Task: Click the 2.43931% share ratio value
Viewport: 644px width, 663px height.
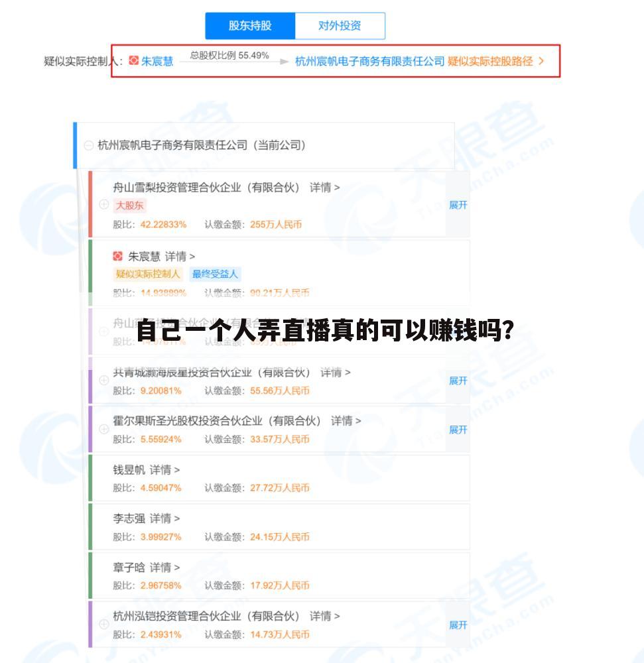Action: click(x=161, y=634)
